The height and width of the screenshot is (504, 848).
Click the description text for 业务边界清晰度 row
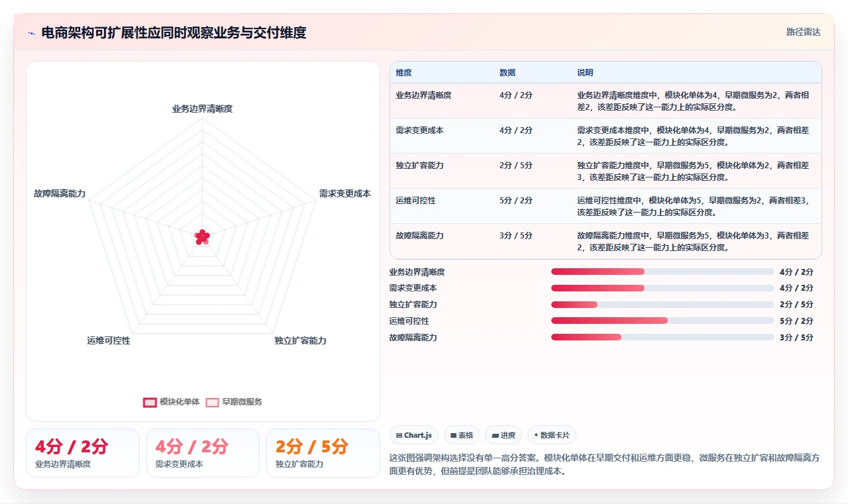693,101
